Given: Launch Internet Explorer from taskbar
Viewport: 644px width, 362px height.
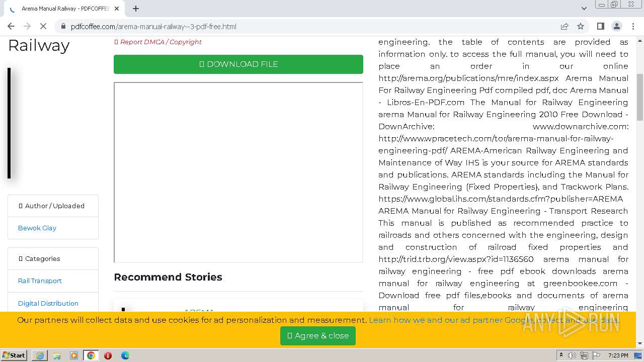Looking at the screenshot, I should (40, 355).
